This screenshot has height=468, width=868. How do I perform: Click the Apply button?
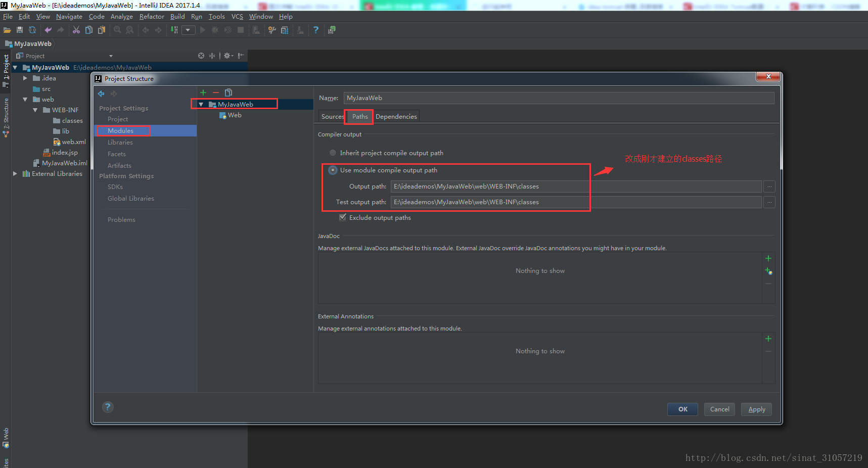click(756, 409)
